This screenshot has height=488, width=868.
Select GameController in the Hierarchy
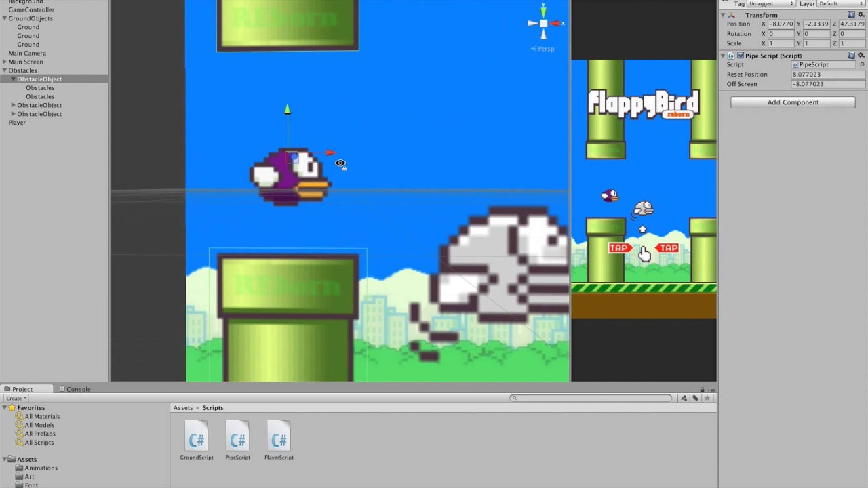31,10
